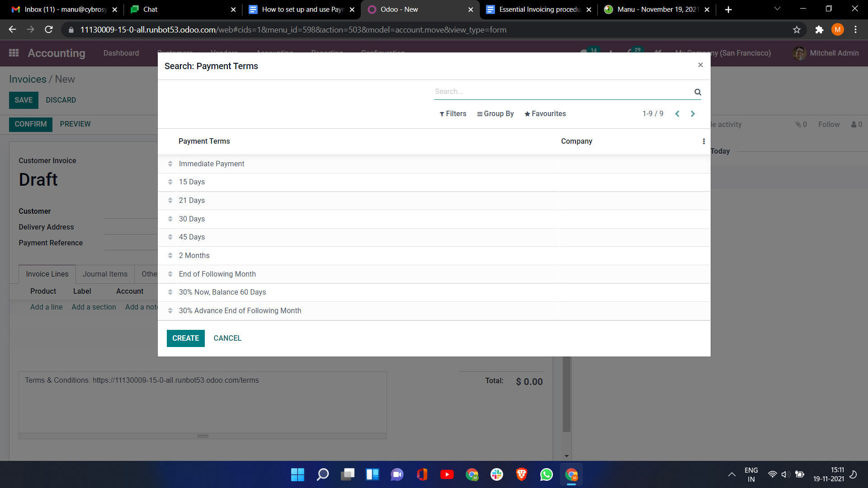This screenshot has height=488, width=868.
Task: Open the Odoo apps grid menu
Action: coord(14,53)
